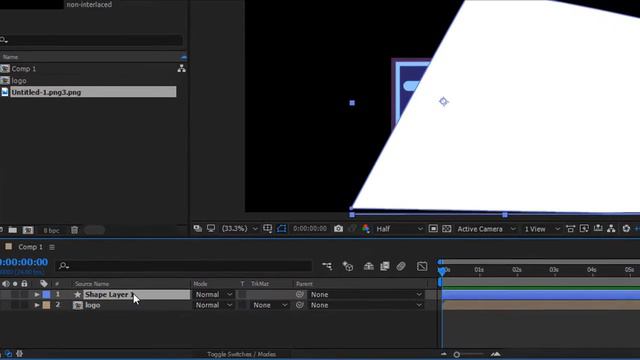Open the Active Camera view dropdown
Image resolution: width=640 pixels, height=360 pixels.
[x=487, y=229]
